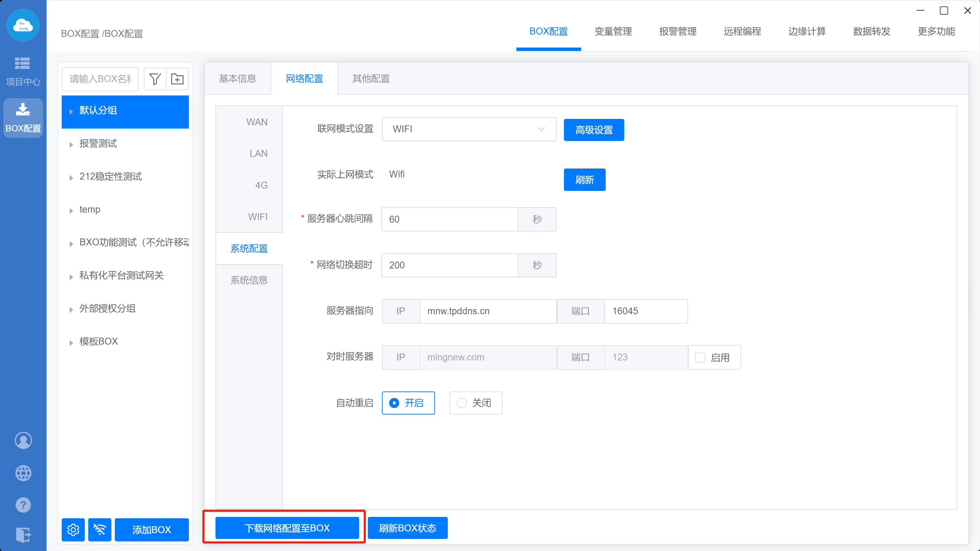Select the BOX配置 top tab
The image size is (980, 551).
click(548, 32)
